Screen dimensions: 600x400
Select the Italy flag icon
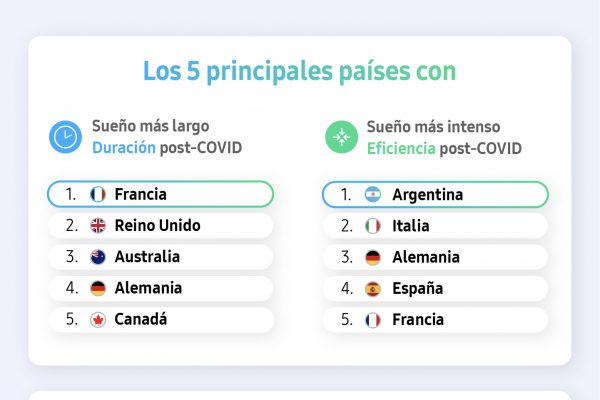coord(373,226)
